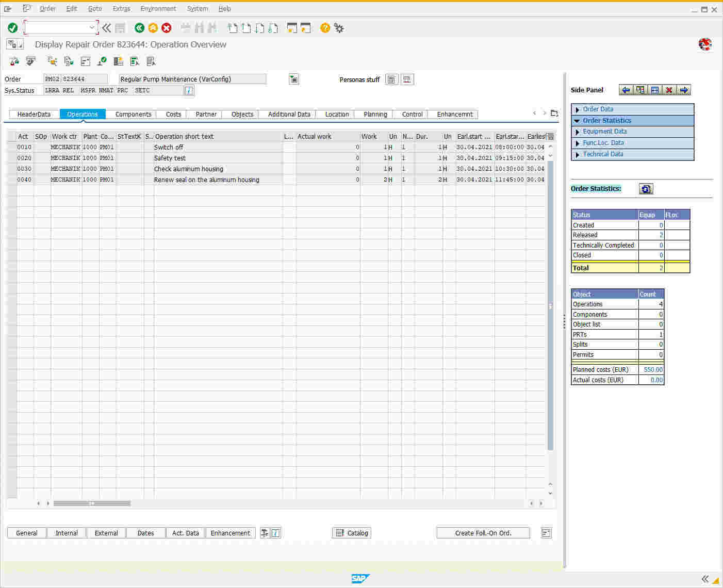Open Help using the yellow question mark icon
Screen dimensions: 723x588
coord(325,28)
